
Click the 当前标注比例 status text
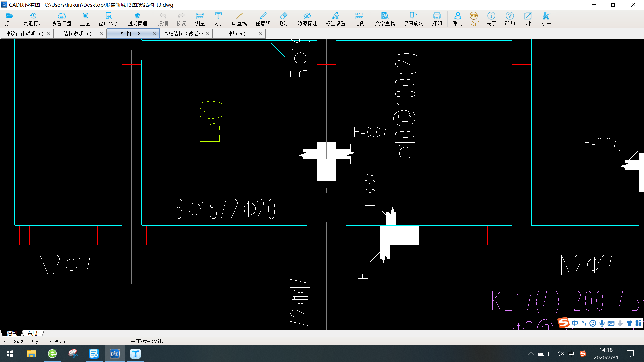click(x=150, y=341)
